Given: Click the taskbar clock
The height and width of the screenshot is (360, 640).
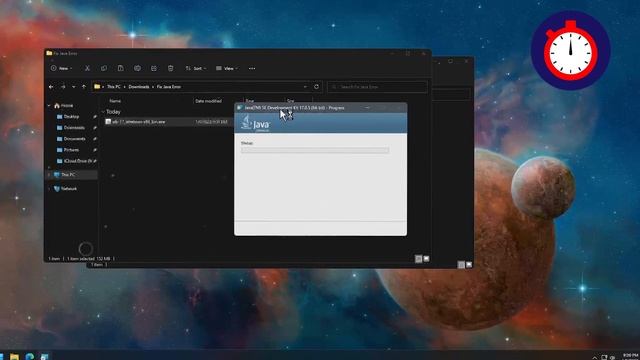Looking at the screenshot, I should [630, 356].
